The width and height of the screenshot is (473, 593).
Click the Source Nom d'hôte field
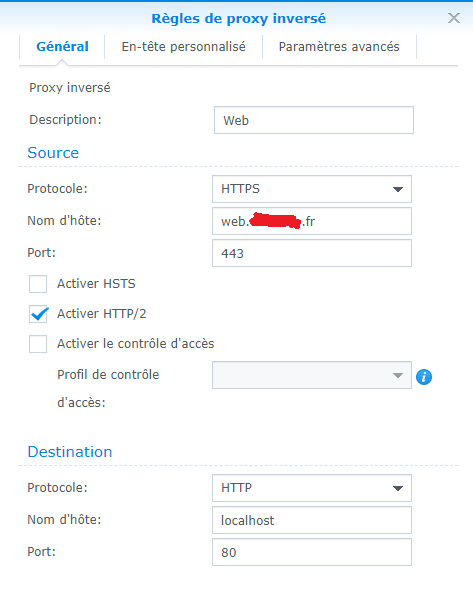pyautogui.click(x=312, y=221)
